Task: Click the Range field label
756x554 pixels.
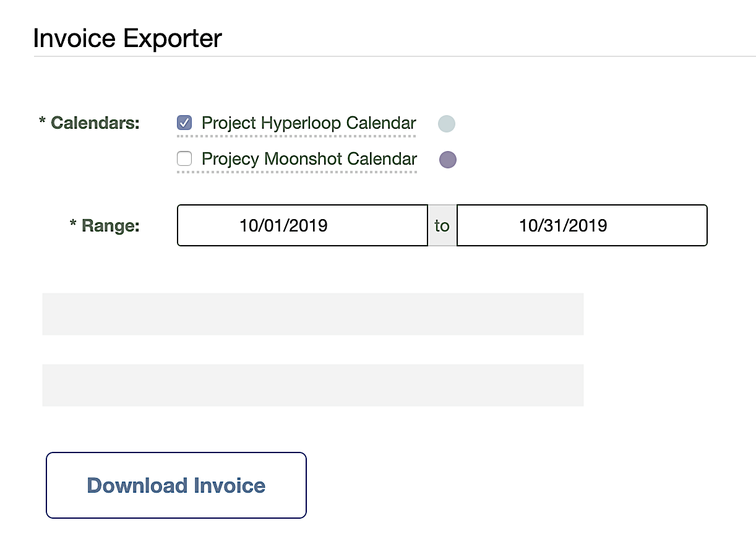Action: click(105, 225)
